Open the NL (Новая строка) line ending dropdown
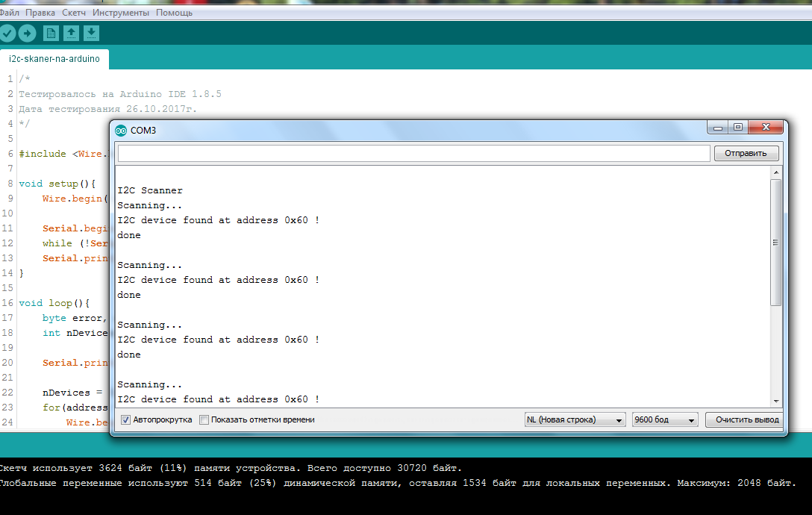Viewport: 812px width, 515px height. (x=575, y=419)
